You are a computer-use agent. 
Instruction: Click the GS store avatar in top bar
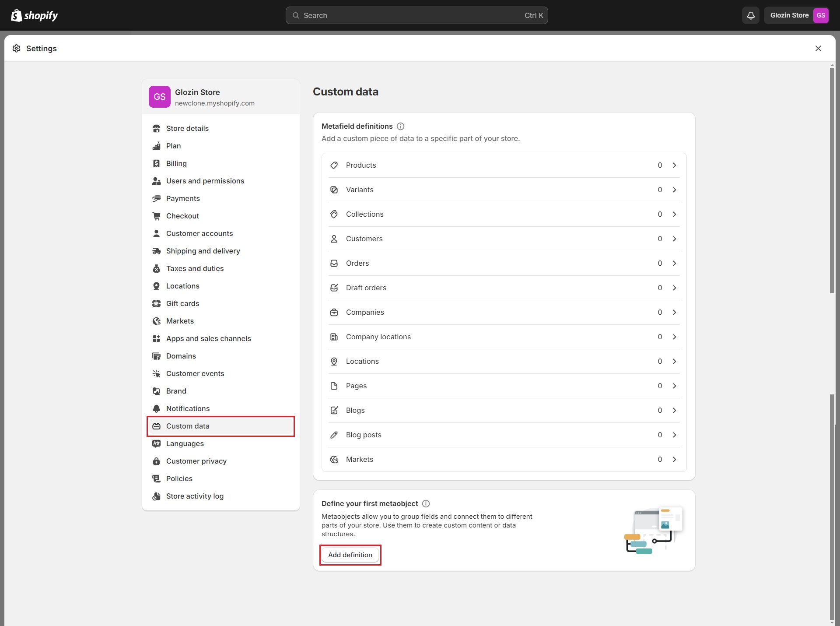point(821,15)
